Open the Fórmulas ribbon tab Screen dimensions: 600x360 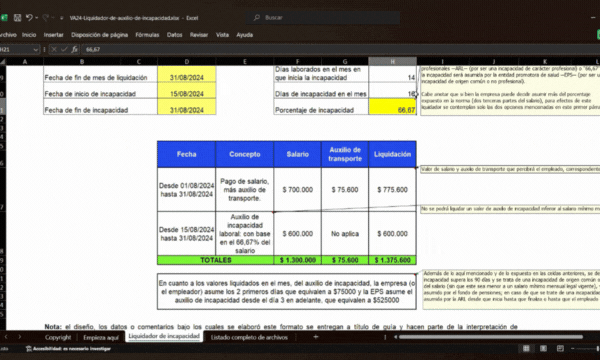147,35
